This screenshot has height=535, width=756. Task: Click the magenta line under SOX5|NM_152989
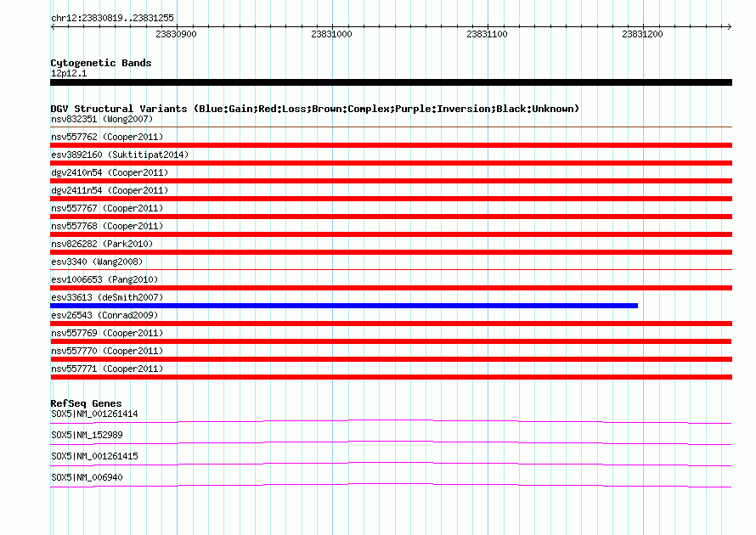click(391, 443)
